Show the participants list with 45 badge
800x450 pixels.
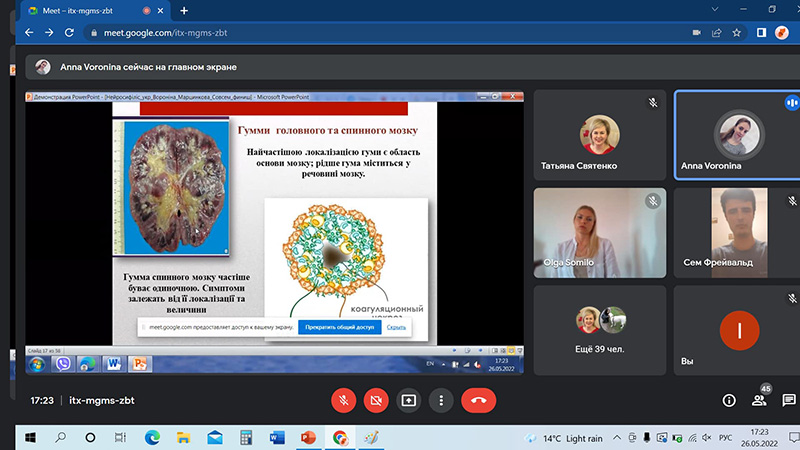(760, 400)
